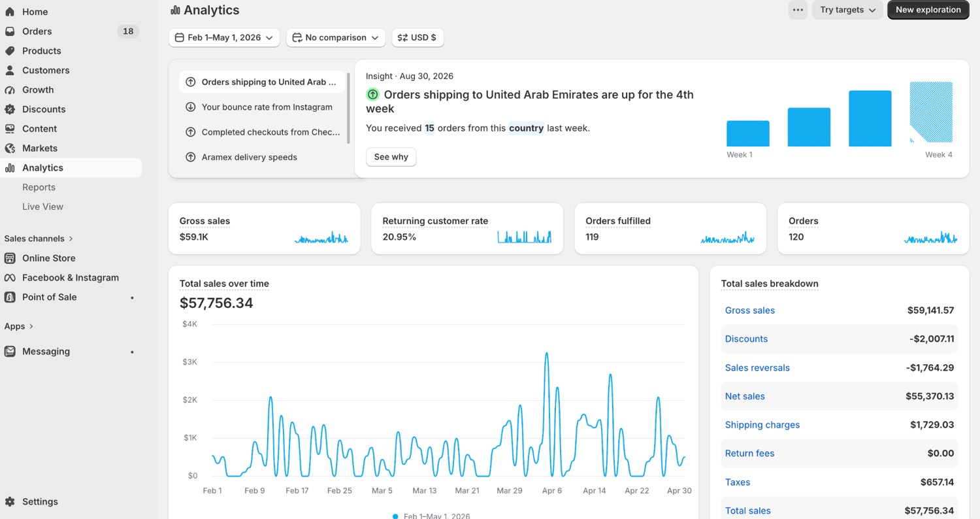Click the insights list scrollbar
This screenshot has height=519, width=980.
click(x=349, y=108)
